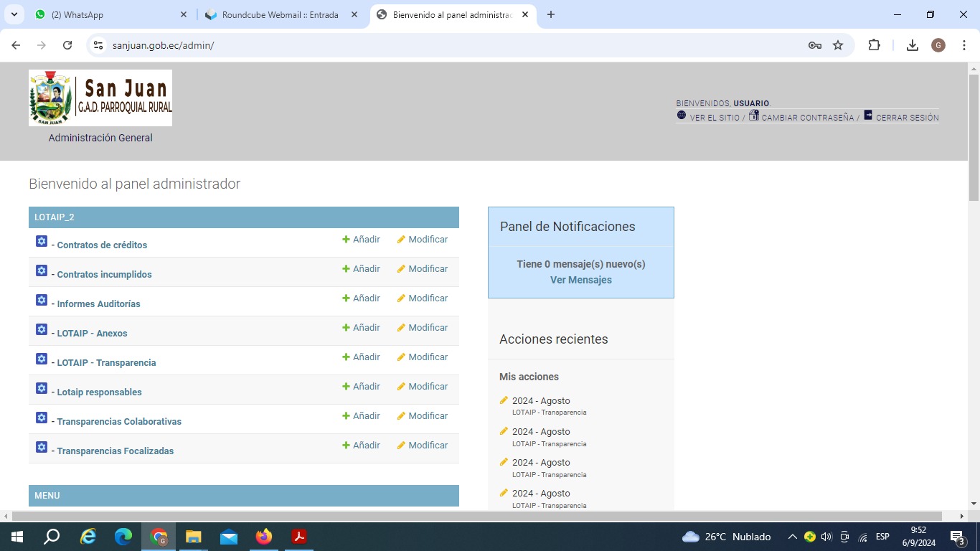The height and width of the screenshot is (551, 980).
Task: Click Modificar for LOTAIP - Transparencia
Action: coord(423,357)
